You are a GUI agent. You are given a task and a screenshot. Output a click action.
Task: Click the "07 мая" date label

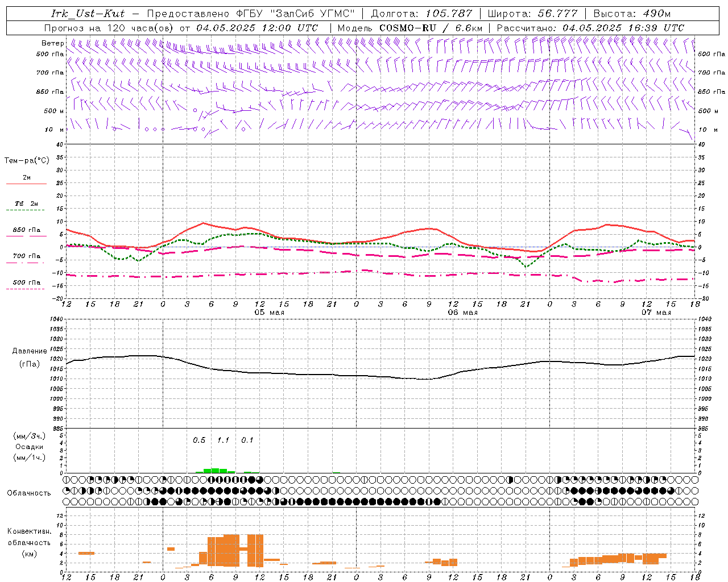[x=656, y=313]
